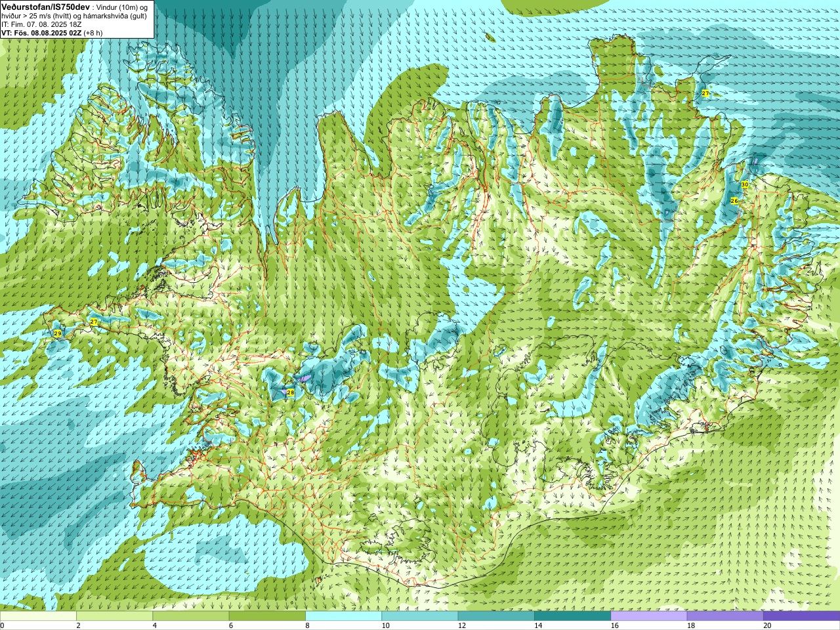This screenshot has width=840, height=630.
Task: Click the scale value '12' on the color bar
Action: click(462, 625)
